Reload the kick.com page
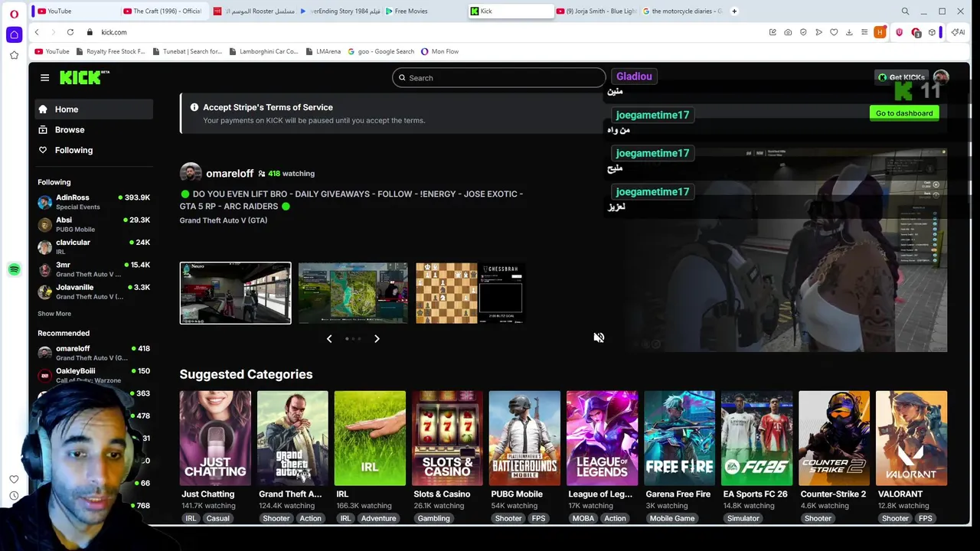This screenshot has width=980, height=551. point(70,32)
